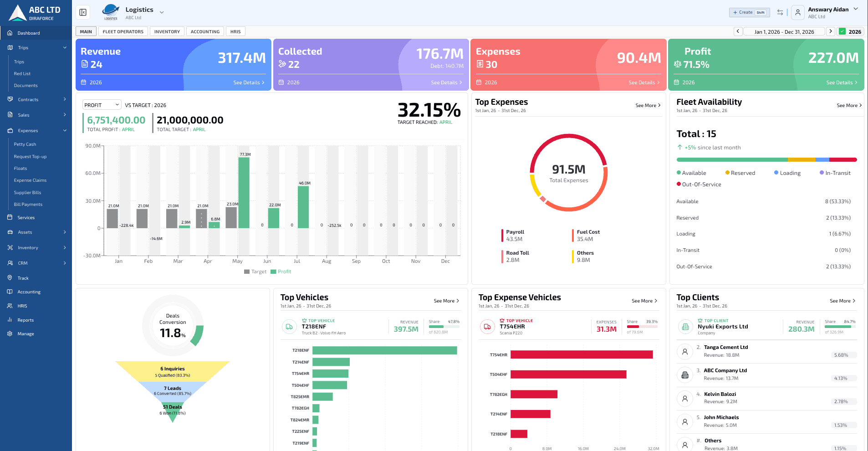This screenshot has width=868, height=451.
Task: Toggle Out-Of-Service in Fleet Availability legend
Action: click(x=699, y=184)
